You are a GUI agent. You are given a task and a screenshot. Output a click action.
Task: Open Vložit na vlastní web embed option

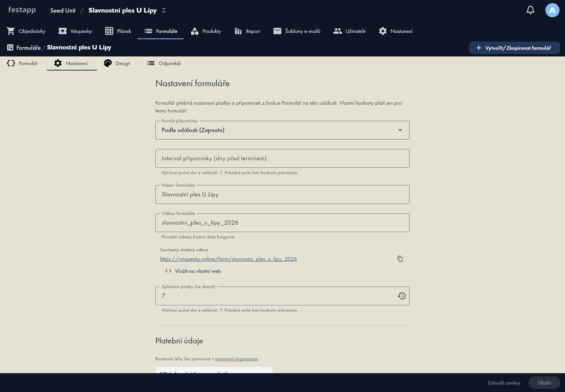point(193,271)
